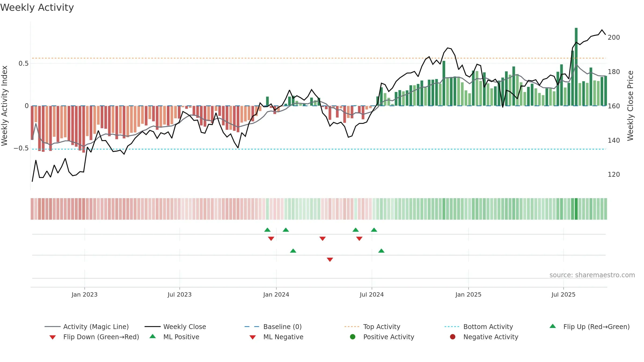The height and width of the screenshot is (362, 644).
Task: Select the flip-up marker just right of Jul 2024
Action: pos(374,230)
